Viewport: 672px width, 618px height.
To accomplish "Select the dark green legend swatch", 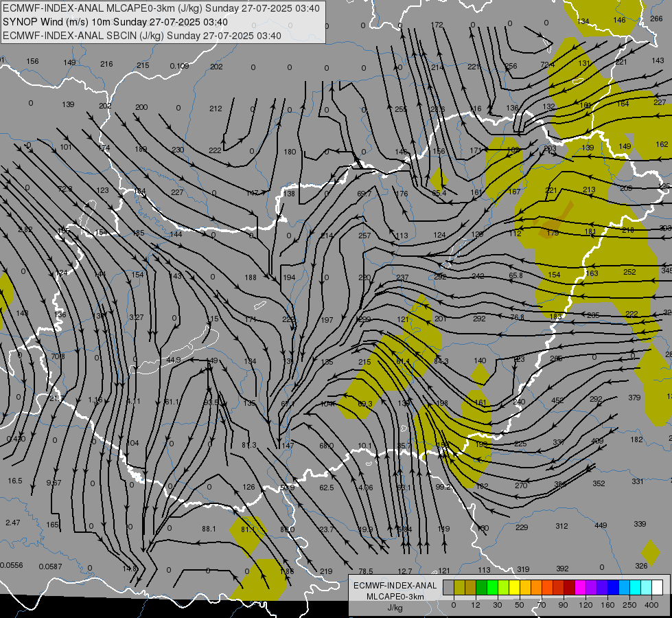I will (x=481, y=587).
